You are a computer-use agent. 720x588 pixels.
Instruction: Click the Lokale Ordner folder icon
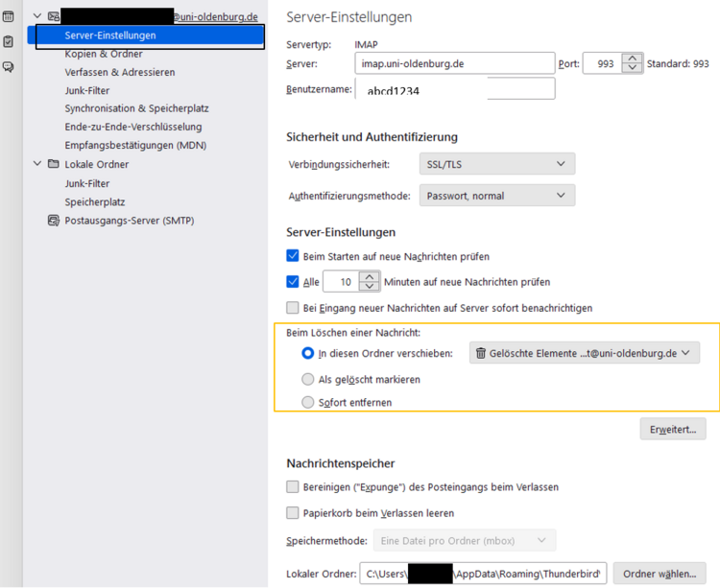[54, 164]
